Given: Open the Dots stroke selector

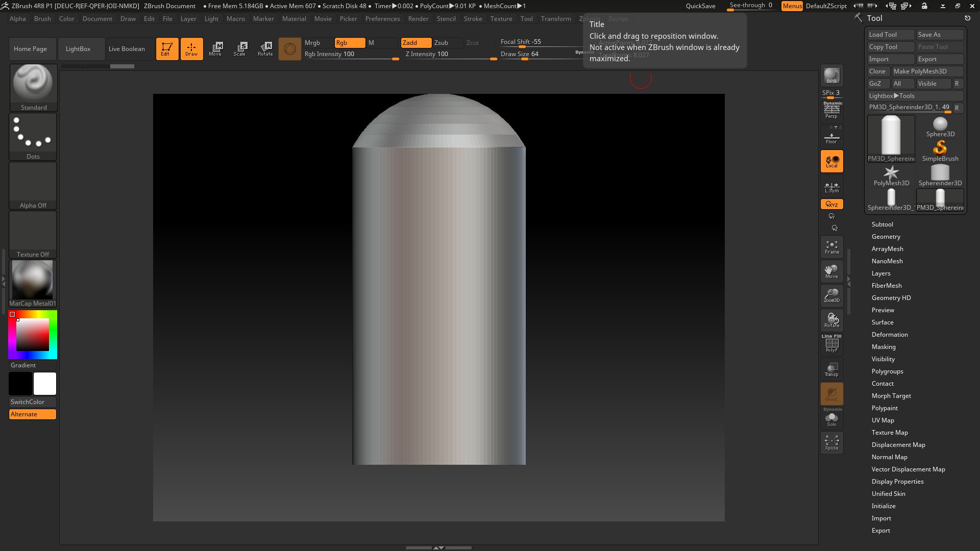Looking at the screenshot, I should (33, 136).
